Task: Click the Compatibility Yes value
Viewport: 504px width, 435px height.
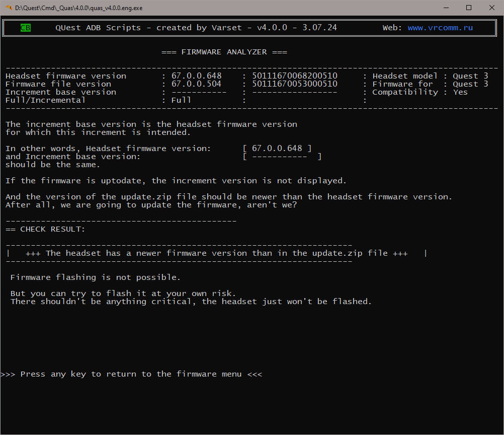Action: [460, 92]
